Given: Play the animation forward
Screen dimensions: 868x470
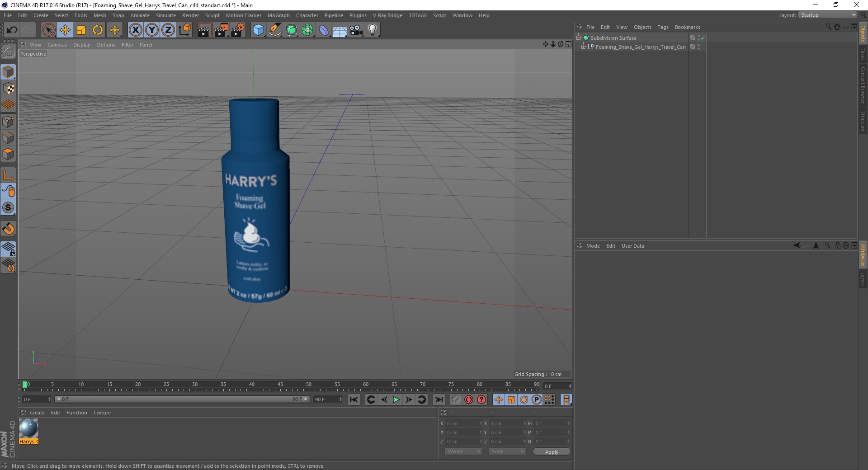Looking at the screenshot, I should [396, 399].
